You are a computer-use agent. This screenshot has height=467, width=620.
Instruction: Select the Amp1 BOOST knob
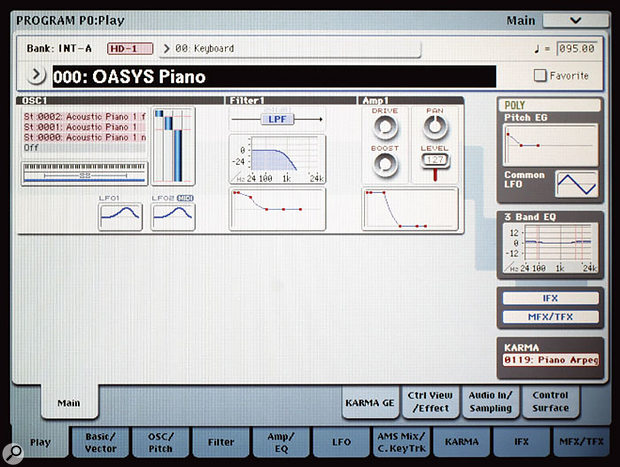pos(385,164)
